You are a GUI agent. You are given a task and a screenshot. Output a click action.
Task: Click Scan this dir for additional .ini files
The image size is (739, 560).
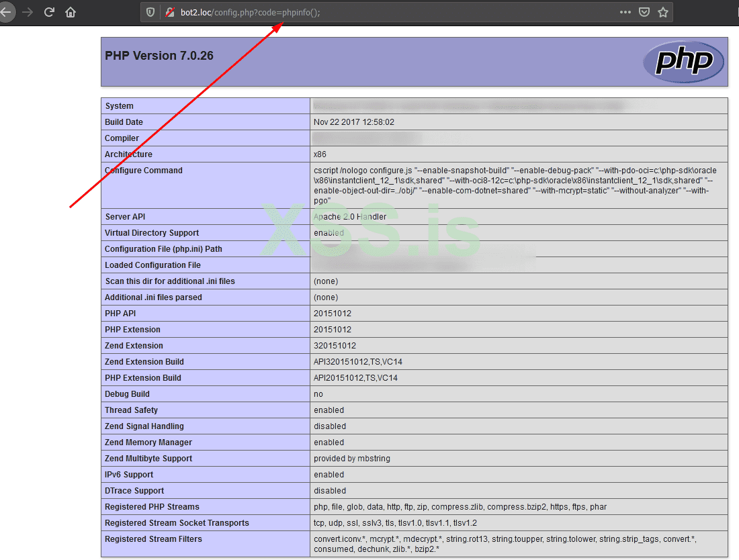170,281
